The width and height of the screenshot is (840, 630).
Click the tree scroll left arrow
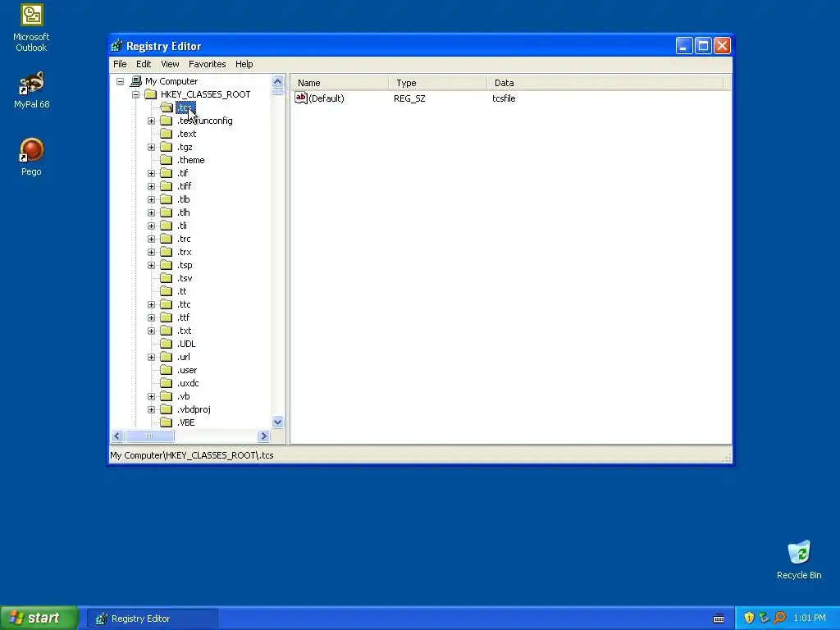[117, 436]
